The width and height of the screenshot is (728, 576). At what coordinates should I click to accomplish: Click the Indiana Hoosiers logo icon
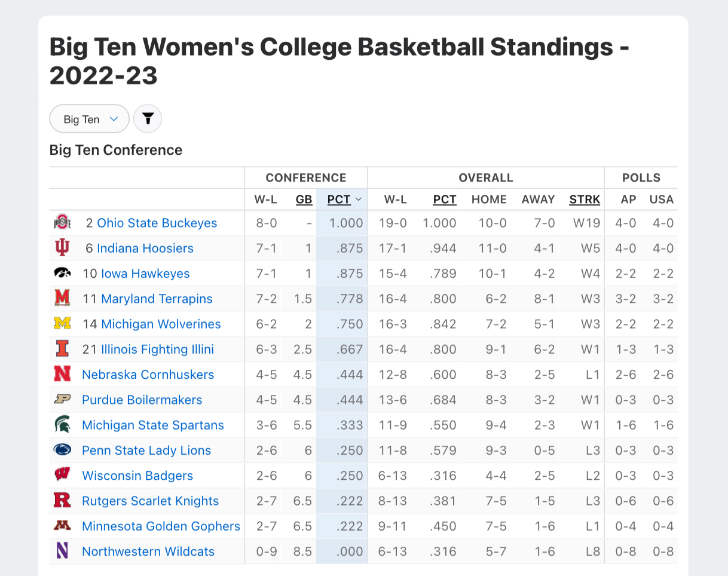point(62,248)
